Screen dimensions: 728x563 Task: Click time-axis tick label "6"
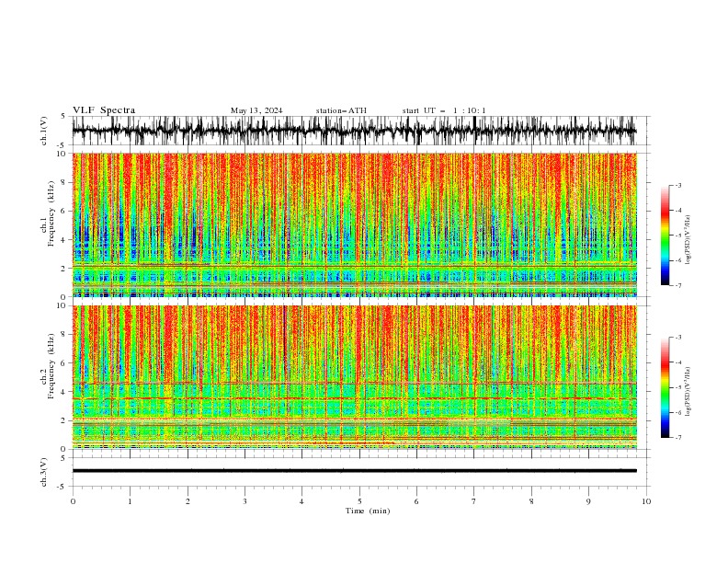pyautogui.click(x=416, y=501)
